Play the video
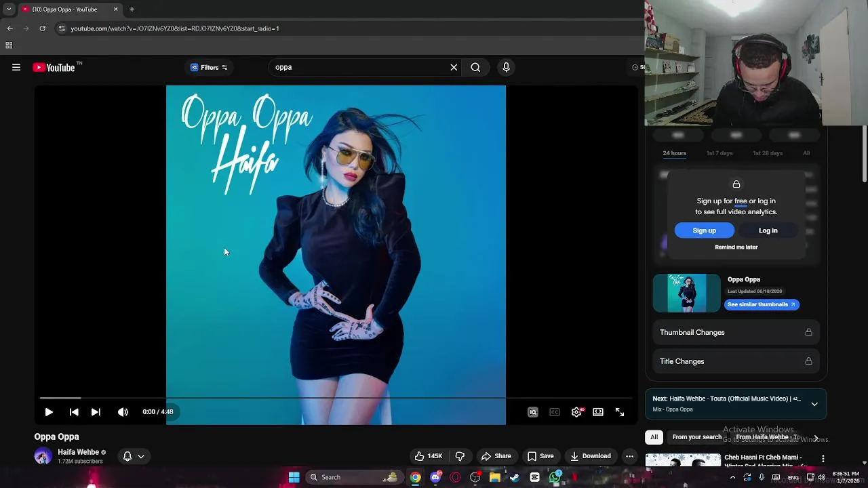 (x=49, y=412)
